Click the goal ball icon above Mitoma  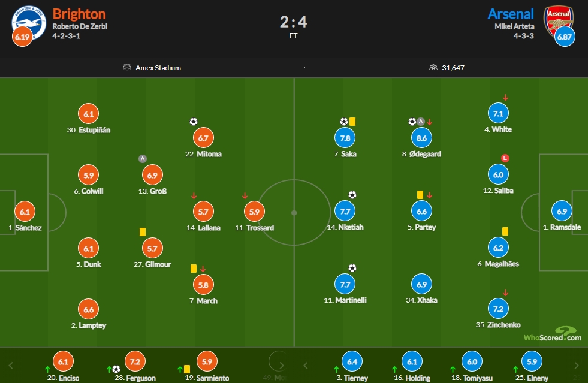(x=194, y=122)
